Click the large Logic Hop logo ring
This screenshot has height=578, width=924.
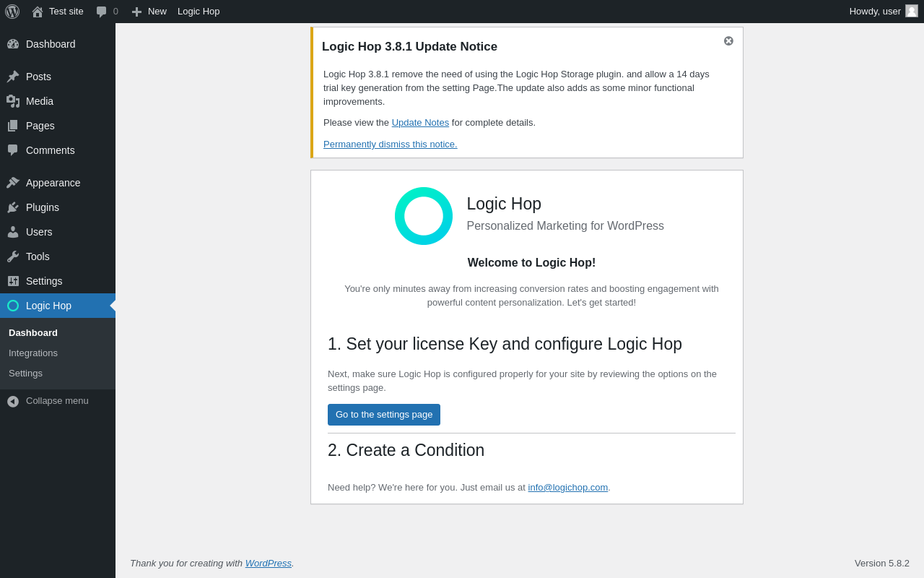coord(424,216)
